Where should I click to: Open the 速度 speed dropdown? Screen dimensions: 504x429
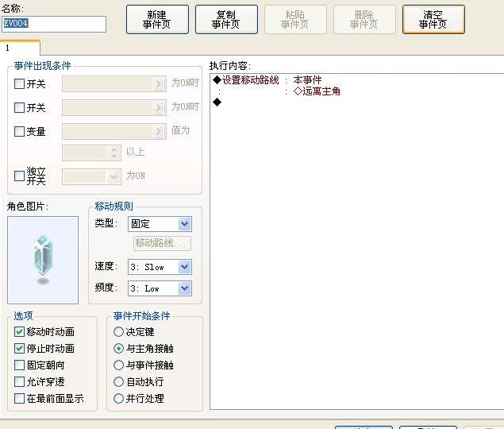(160, 267)
